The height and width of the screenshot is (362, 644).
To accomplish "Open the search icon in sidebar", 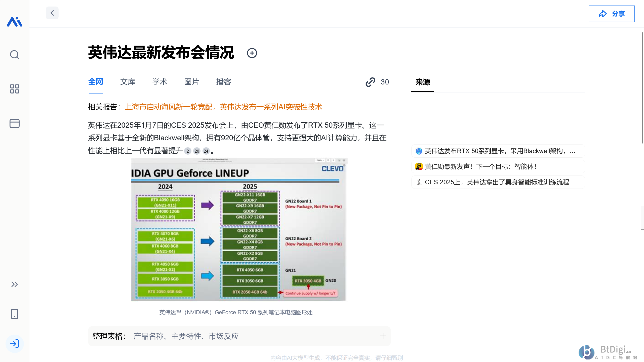I will click(15, 55).
